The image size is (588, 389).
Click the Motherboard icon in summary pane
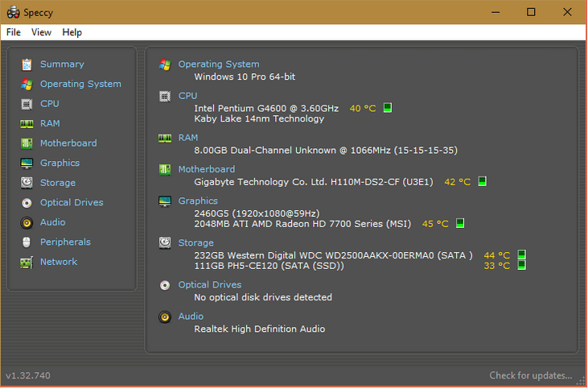click(165, 170)
